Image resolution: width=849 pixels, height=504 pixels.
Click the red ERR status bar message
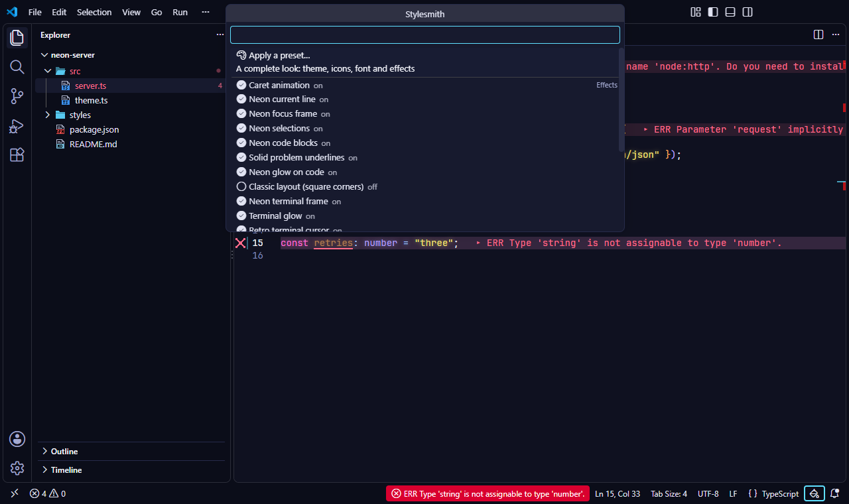[x=488, y=493]
